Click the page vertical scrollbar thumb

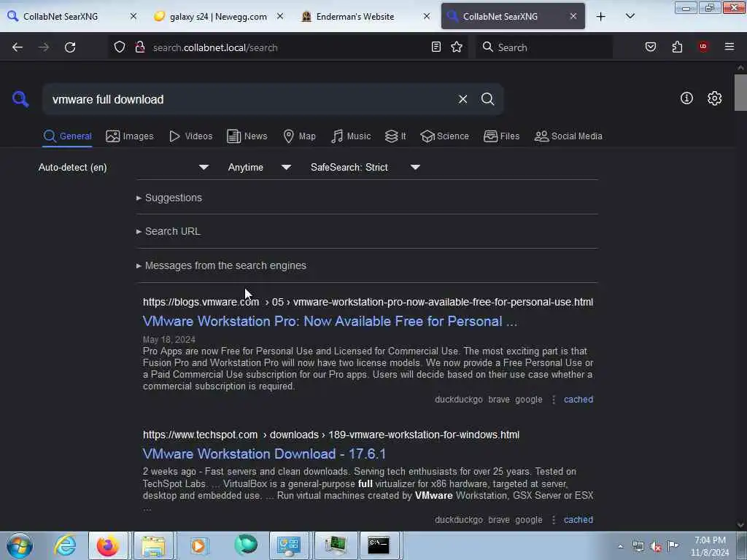[740, 93]
